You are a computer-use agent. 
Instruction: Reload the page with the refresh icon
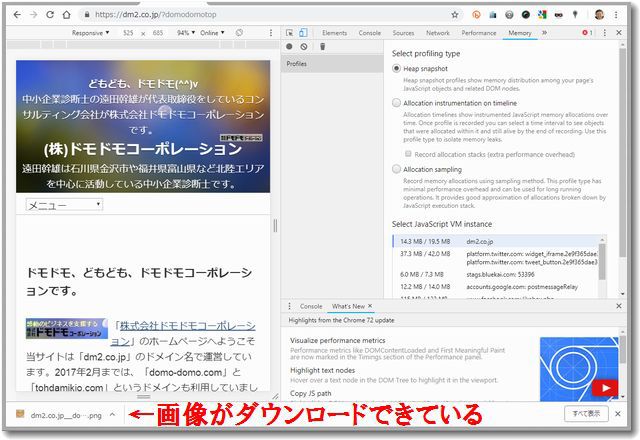(50, 15)
